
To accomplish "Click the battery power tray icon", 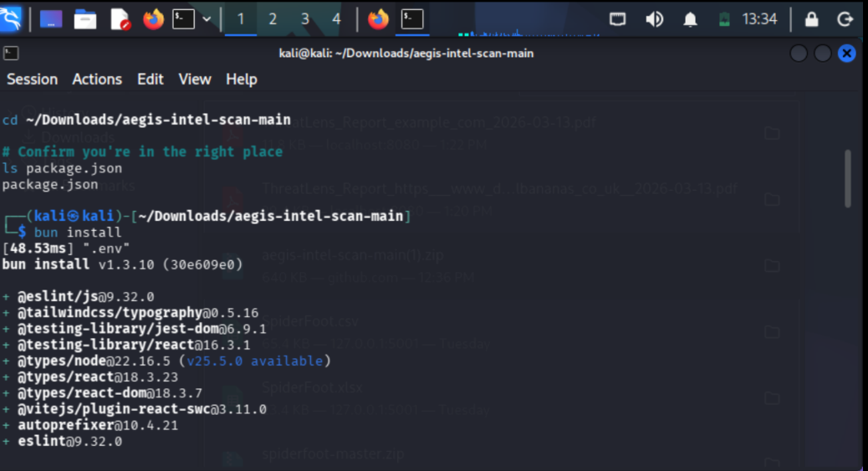I will coord(724,19).
